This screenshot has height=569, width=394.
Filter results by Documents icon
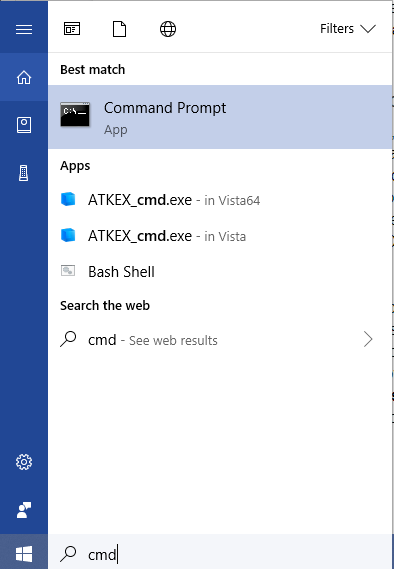click(119, 29)
